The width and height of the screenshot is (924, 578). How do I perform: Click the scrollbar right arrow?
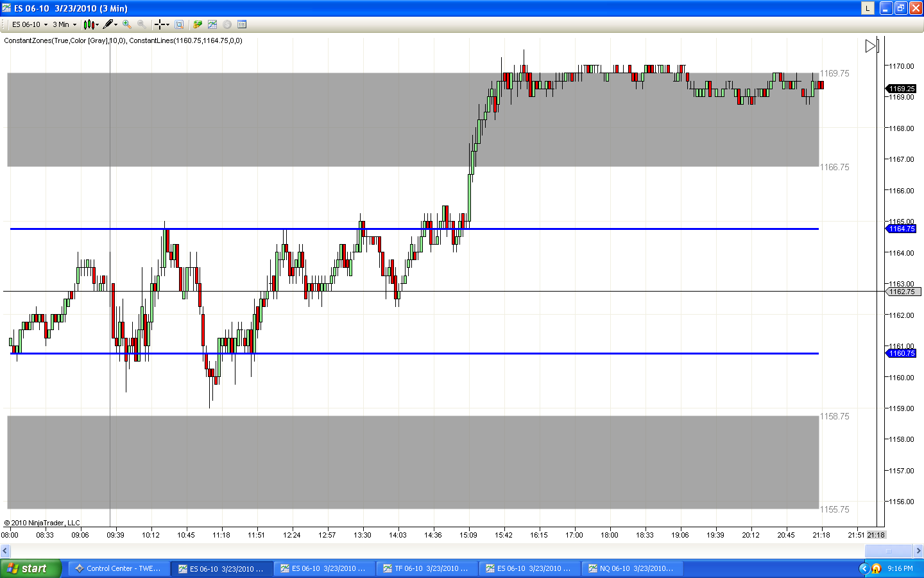coord(918,551)
